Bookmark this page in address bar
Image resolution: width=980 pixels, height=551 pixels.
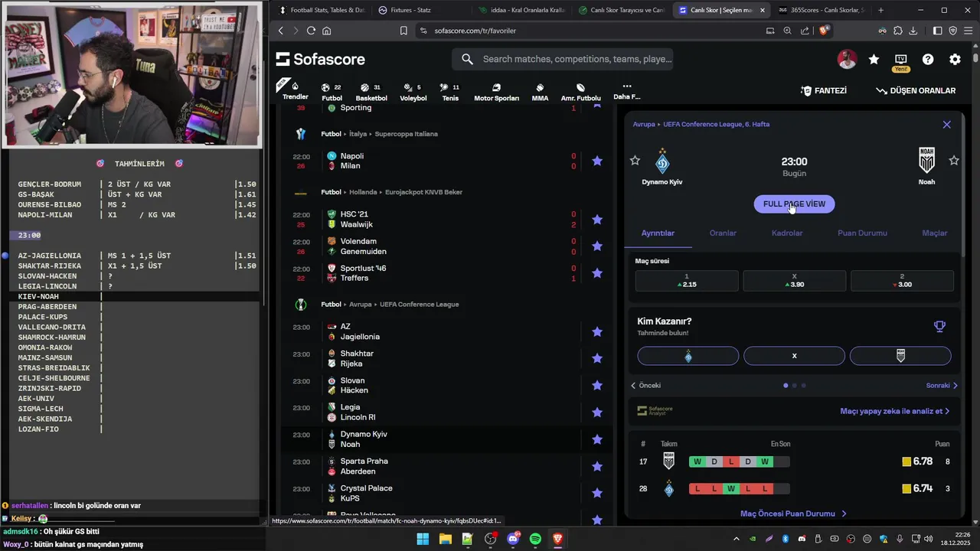tap(403, 31)
